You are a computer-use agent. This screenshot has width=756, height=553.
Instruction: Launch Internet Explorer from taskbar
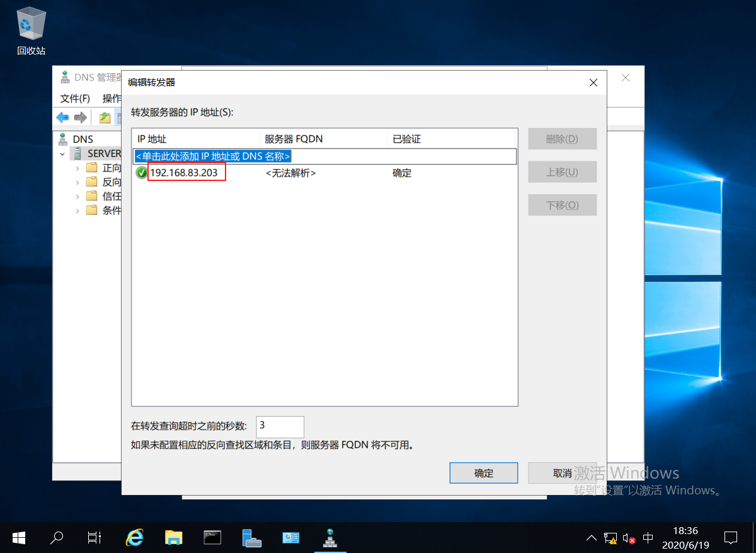click(x=134, y=537)
